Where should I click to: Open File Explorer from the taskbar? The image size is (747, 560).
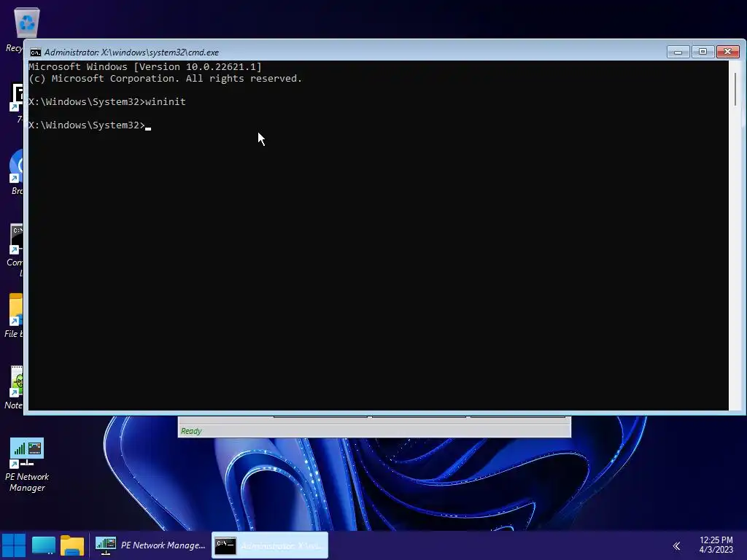coord(72,545)
